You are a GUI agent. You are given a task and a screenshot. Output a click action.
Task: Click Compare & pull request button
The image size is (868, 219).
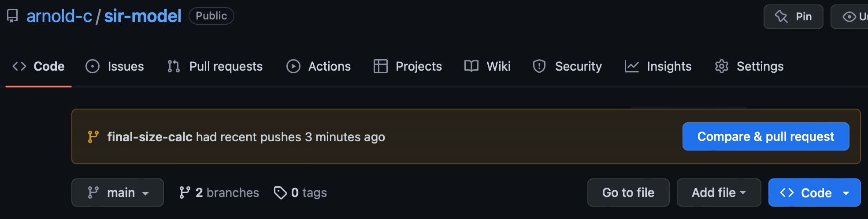(766, 136)
